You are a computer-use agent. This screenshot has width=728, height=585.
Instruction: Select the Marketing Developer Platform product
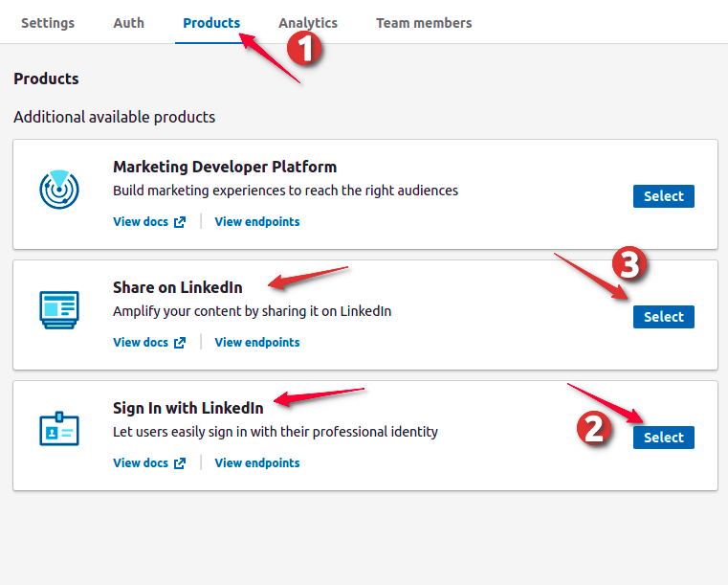(x=664, y=196)
